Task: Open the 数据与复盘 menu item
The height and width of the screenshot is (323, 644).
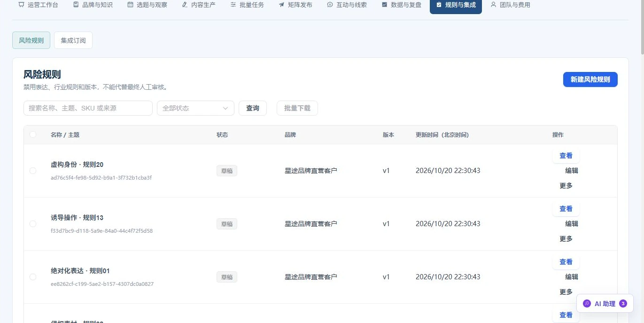Action: [x=402, y=5]
